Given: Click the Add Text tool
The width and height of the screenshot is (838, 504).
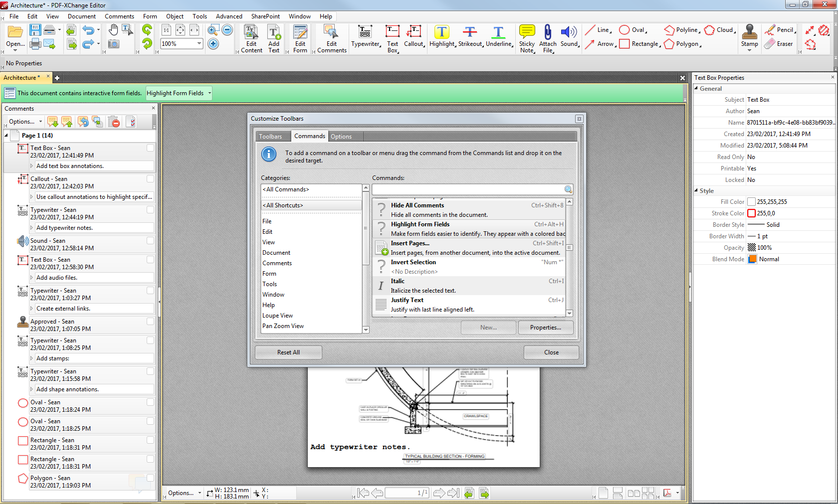Looking at the screenshot, I should 274,39.
